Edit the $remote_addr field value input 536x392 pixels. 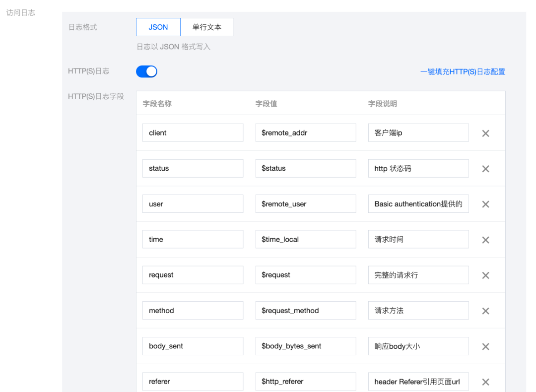point(306,132)
